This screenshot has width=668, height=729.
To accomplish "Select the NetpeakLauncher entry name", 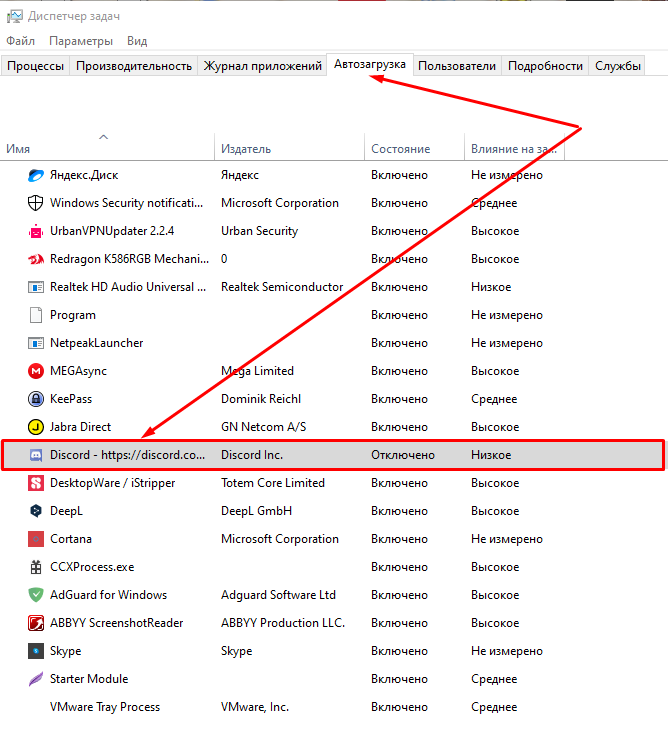I will click(96, 343).
